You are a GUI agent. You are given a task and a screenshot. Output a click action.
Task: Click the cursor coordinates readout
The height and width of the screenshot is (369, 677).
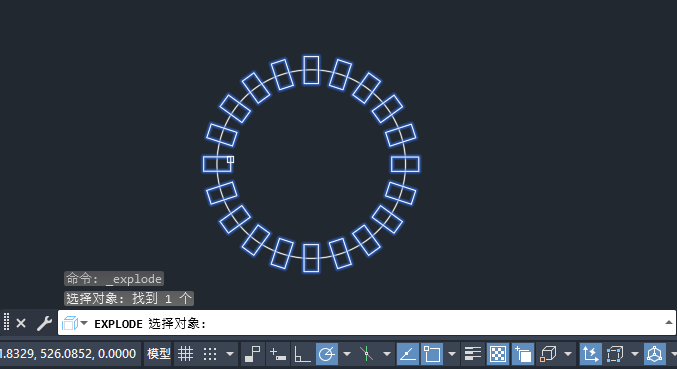click(68, 354)
